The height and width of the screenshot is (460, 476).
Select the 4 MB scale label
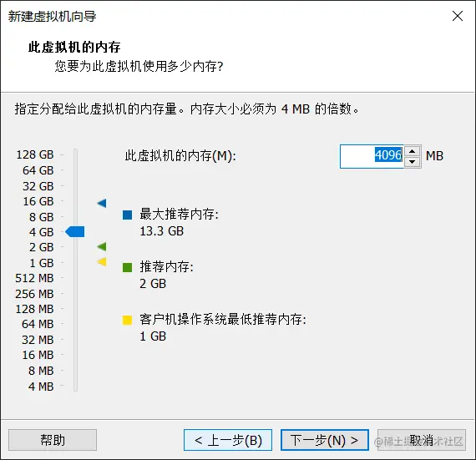[x=41, y=387]
